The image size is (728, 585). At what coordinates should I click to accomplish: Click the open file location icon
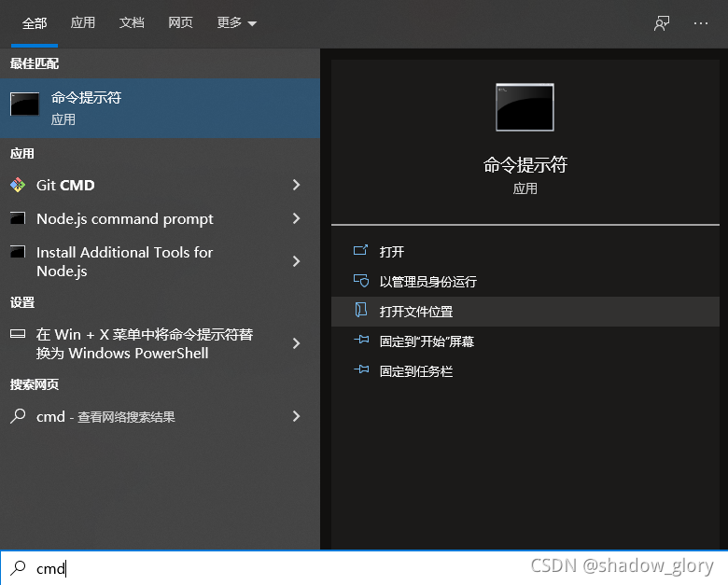click(361, 310)
